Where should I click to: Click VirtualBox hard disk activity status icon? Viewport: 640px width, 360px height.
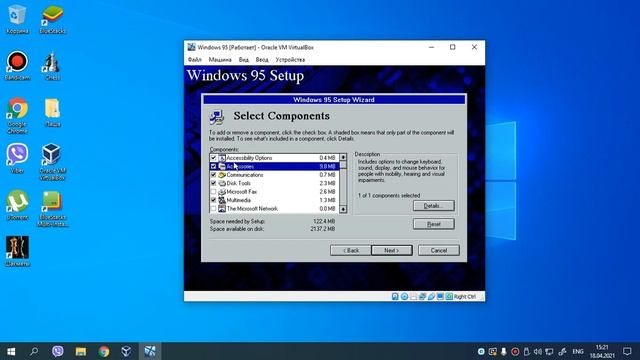coord(395,297)
